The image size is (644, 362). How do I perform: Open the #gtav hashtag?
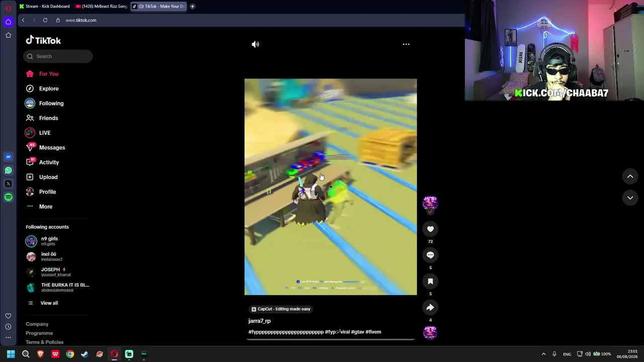pyautogui.click(x=357, y=332)
